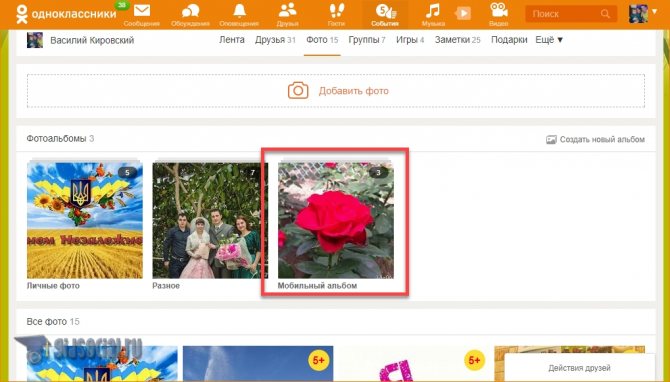Click the Мобильный альбом title
670x382 pixels.
pyautogui.click(x=317, y=285)
